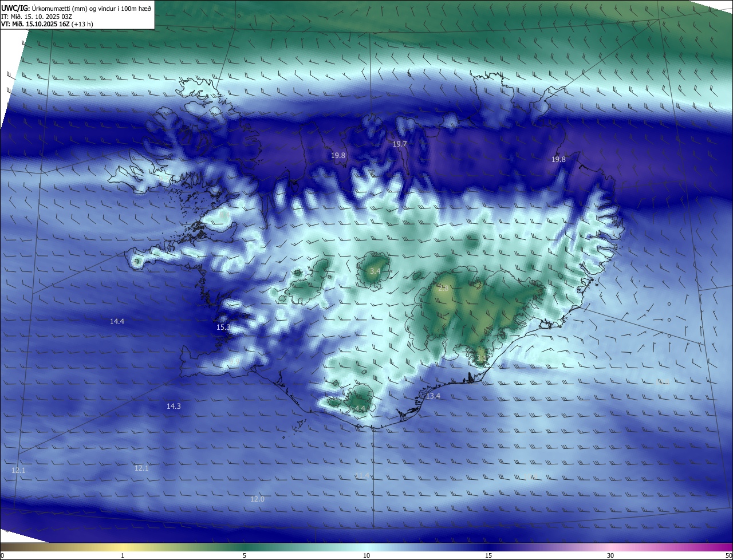The width and height of the screenshot is (733, 560).
Task: Click the 11.4 value label
Action: (362, 475)
